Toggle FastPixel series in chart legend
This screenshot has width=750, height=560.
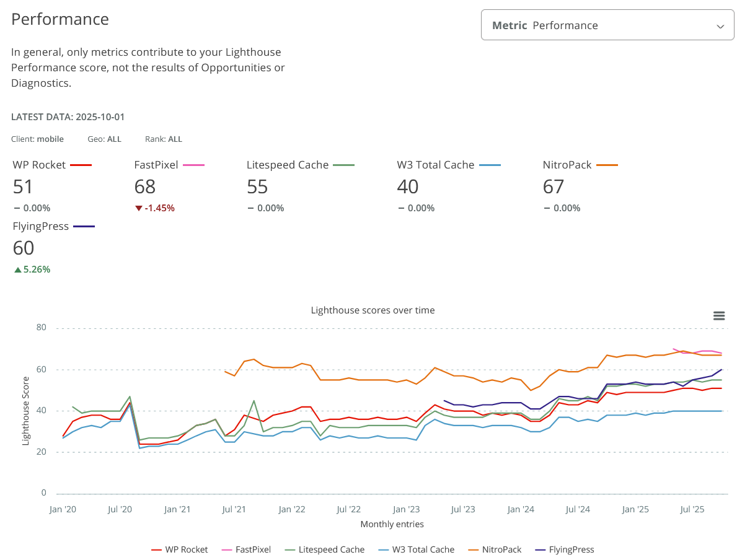coord(246,549)
